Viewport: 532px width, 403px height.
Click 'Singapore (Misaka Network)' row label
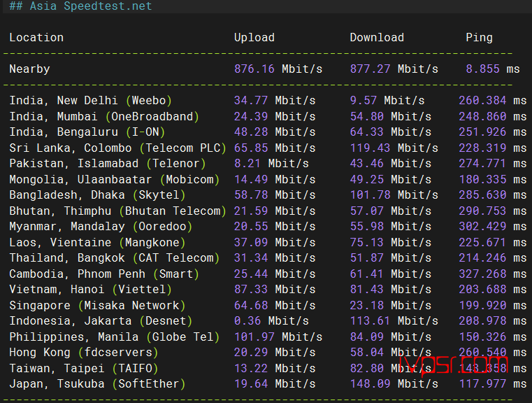point(97,306)
